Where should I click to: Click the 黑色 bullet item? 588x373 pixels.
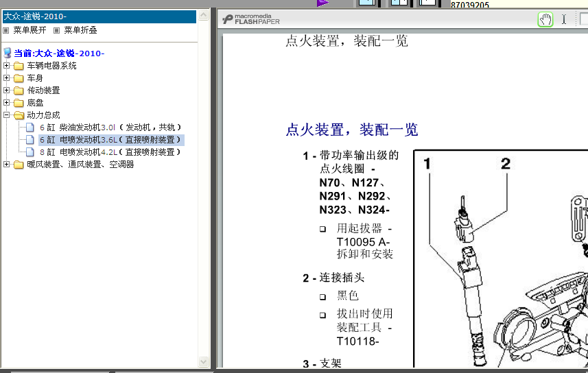coord(348,296)
